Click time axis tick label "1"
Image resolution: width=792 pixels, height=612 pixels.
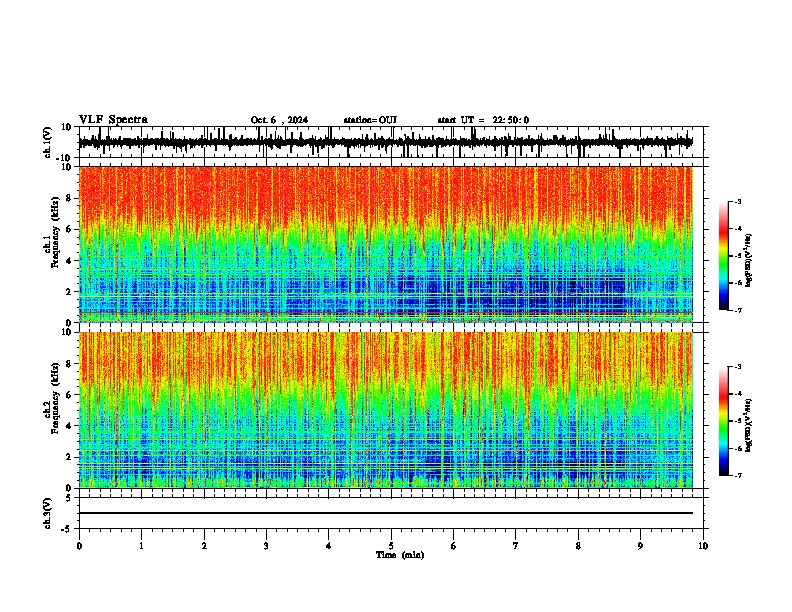tap(141, 546)
